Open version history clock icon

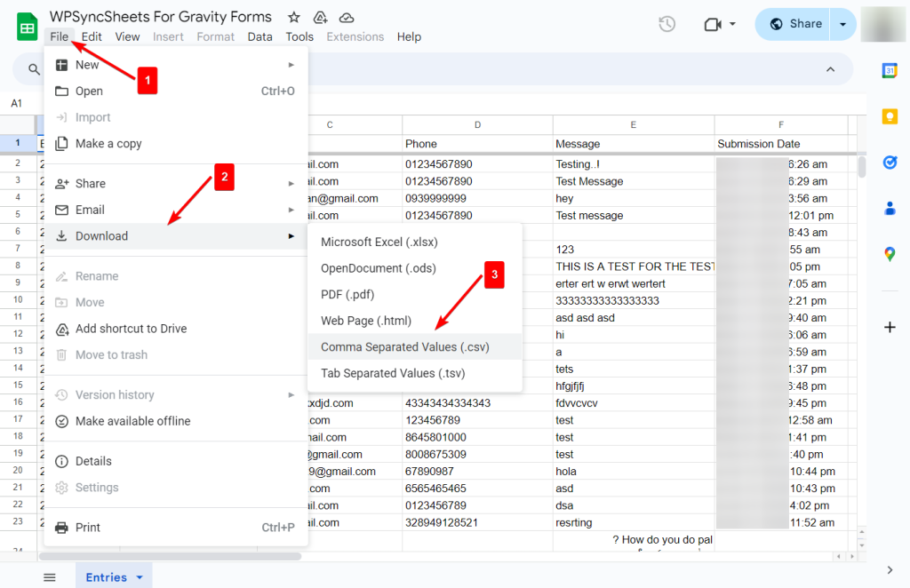(x=667, y=24)
